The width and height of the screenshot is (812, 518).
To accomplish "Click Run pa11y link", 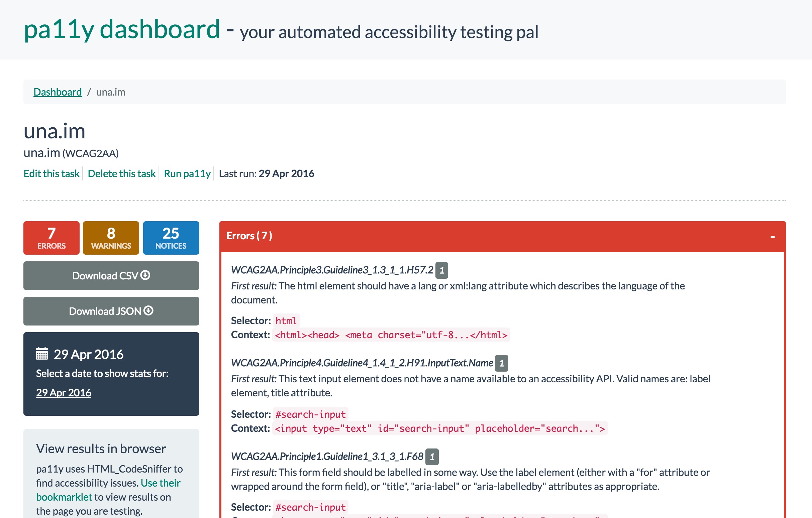I will pos(187,173).
